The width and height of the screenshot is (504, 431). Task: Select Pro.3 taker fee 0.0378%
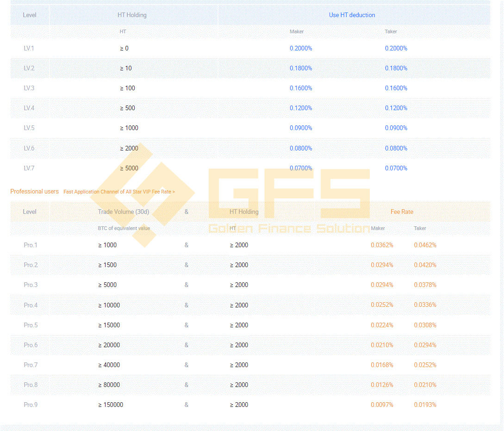pyautogui.click(x=425, y=285)
